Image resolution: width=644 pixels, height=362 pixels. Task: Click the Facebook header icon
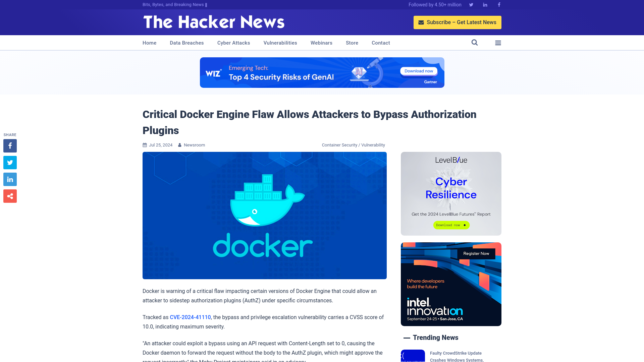pyautogui.click(x=499, y=4)
